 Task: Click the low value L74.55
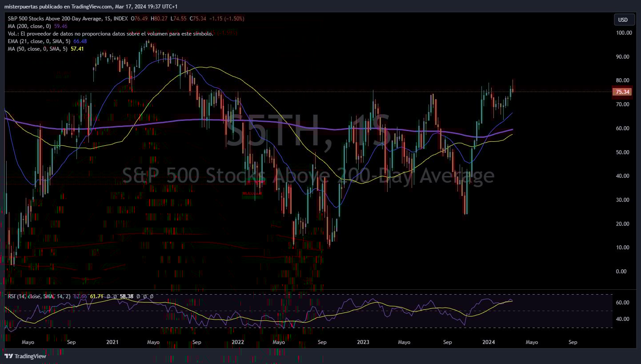(x=178, y=19)
